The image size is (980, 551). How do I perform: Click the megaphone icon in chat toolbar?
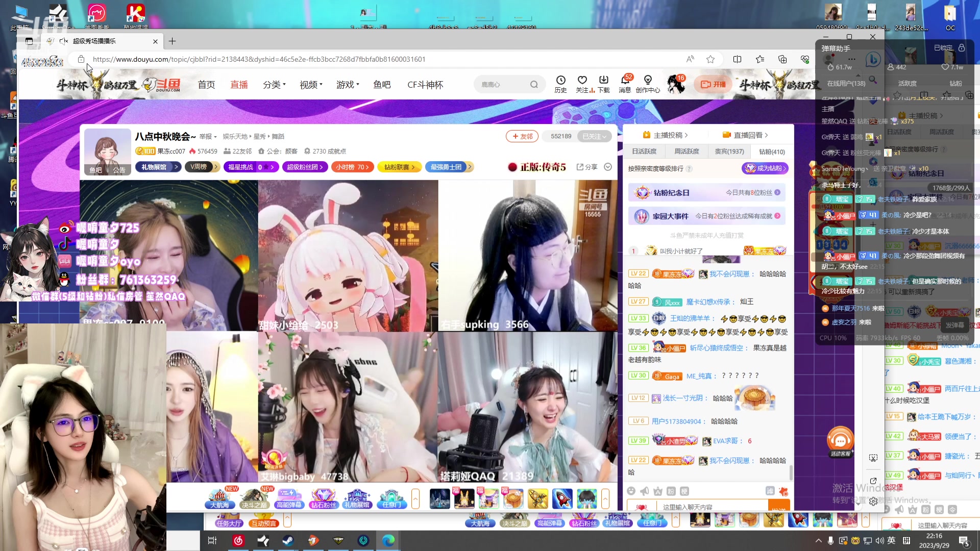tap(645, 491)
